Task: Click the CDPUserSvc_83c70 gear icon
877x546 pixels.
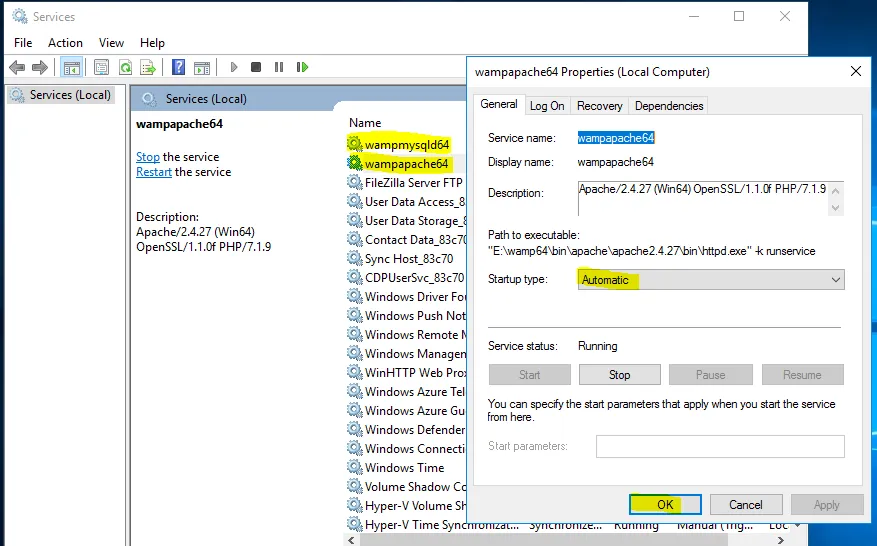Action: [355, 277]
